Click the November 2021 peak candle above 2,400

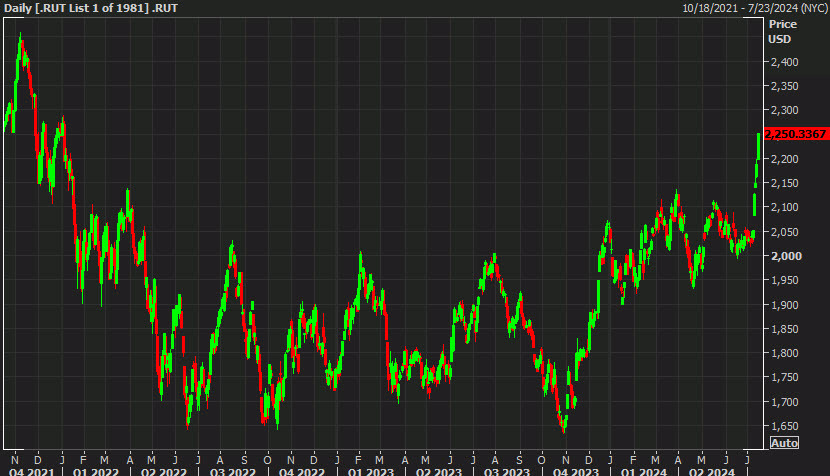pyautogui.click(x=20, y=47)
